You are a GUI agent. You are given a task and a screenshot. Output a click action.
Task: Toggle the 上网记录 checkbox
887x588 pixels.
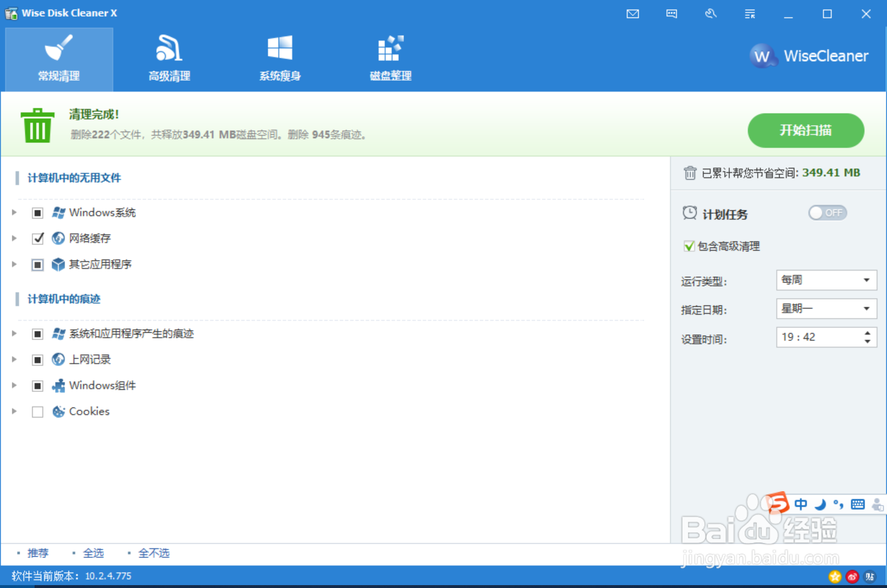(37, 360)
